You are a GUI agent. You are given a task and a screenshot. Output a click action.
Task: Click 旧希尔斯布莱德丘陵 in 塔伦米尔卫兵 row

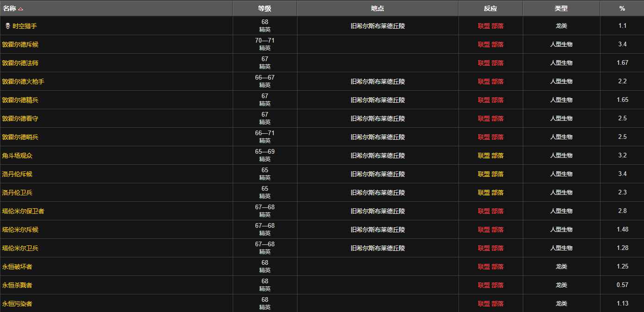pos(378,248)
